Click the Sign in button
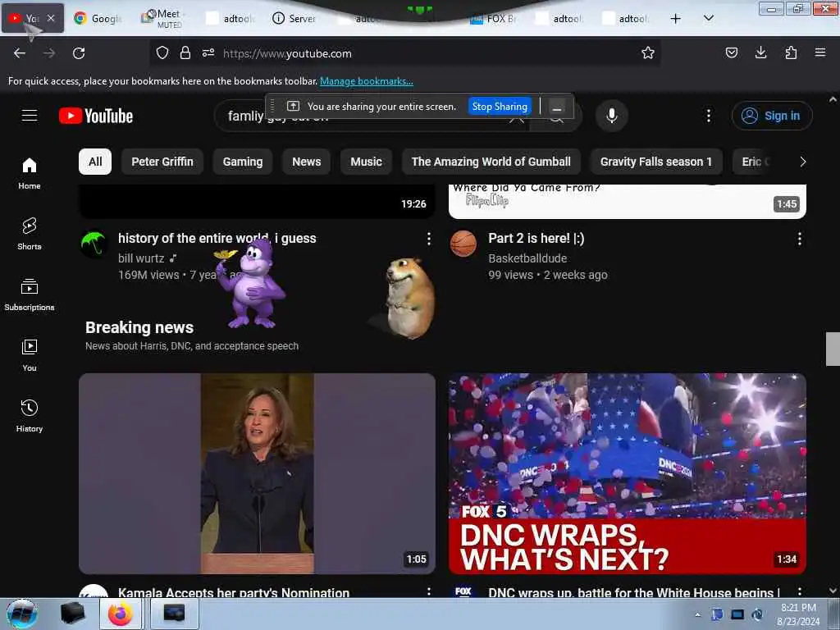 coord(772,116)
